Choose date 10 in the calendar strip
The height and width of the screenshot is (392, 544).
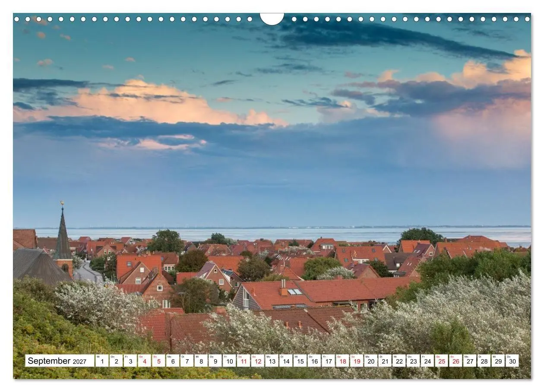229,361
